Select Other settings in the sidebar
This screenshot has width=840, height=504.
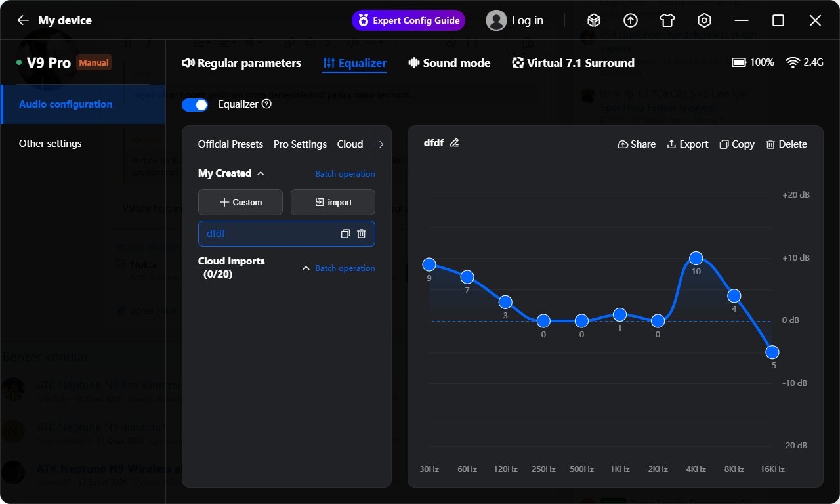[x=51, y=143]
